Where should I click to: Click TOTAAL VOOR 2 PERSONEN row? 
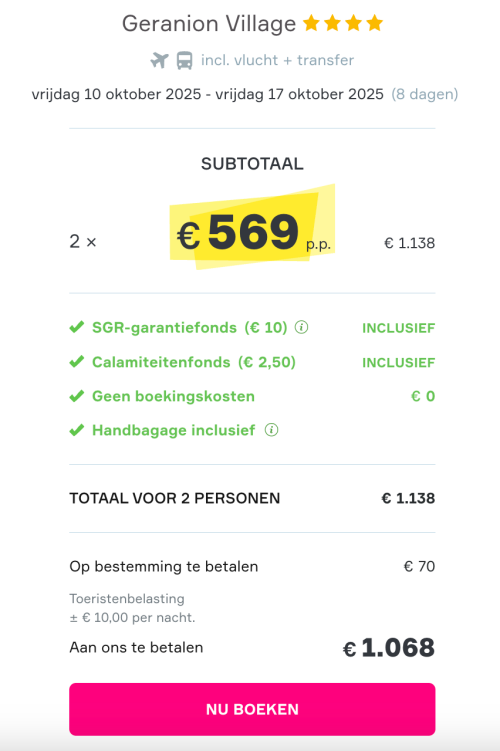click(x=252, y=498)
